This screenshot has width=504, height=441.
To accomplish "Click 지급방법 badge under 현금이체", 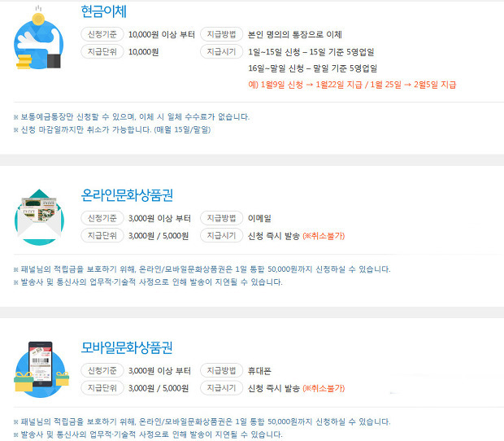I will 221,34.
